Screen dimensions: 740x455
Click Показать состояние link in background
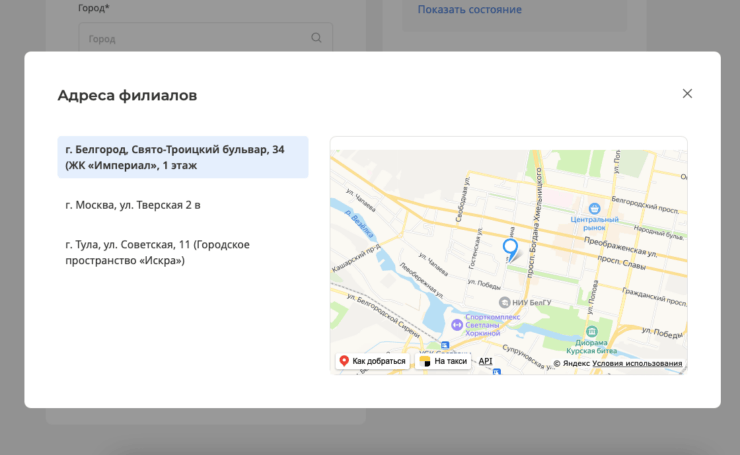(470, 9)
